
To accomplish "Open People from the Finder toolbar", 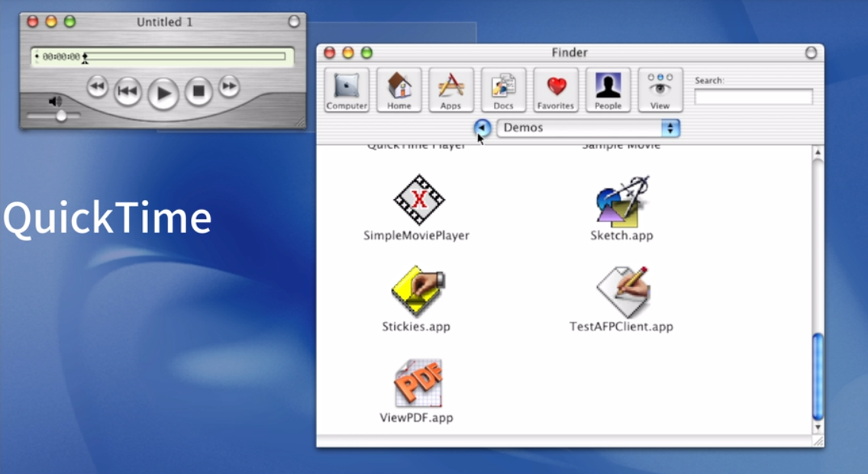I will [608, 90].
